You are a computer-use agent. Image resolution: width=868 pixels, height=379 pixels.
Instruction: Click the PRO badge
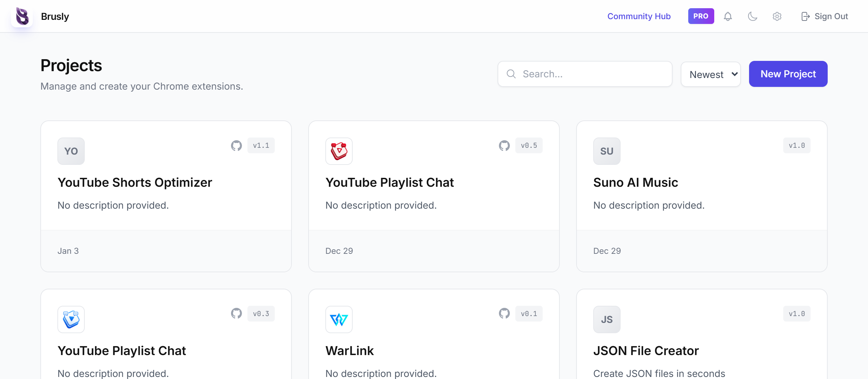coord(701,16)
